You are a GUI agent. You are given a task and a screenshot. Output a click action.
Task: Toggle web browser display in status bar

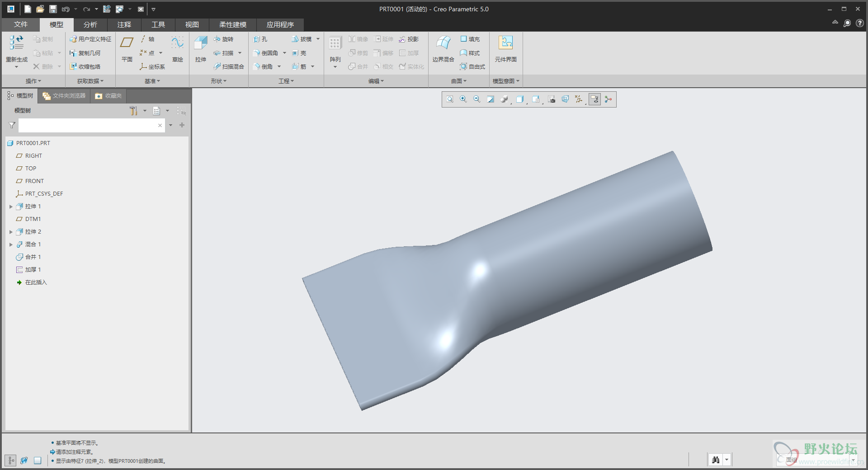pyautogui.click(x=24, y=460)
